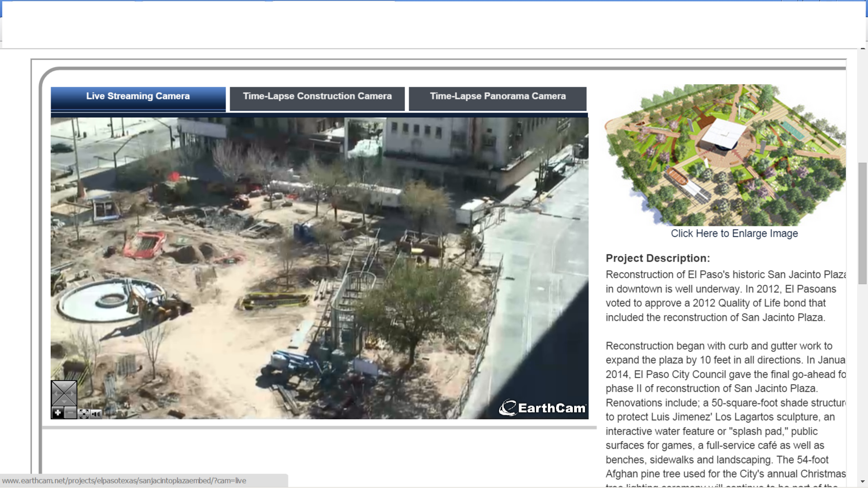Select the Live Streaming Camera tab

tap(138, 98)
